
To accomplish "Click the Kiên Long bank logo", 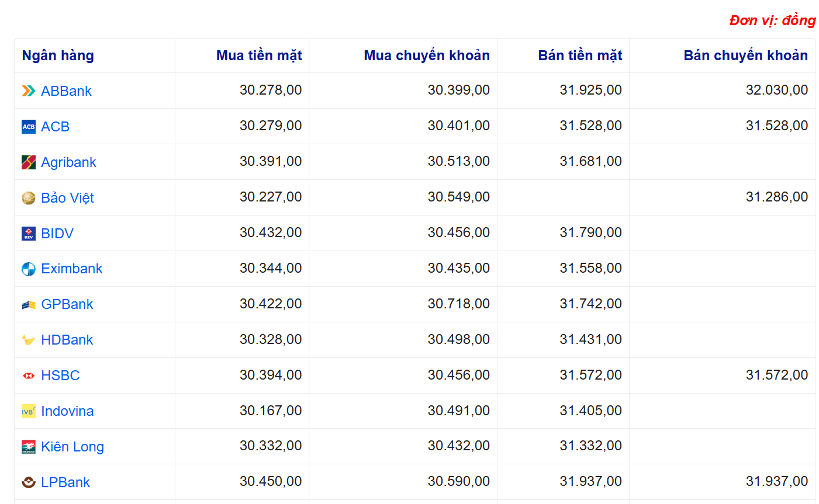I will [29, 447].
